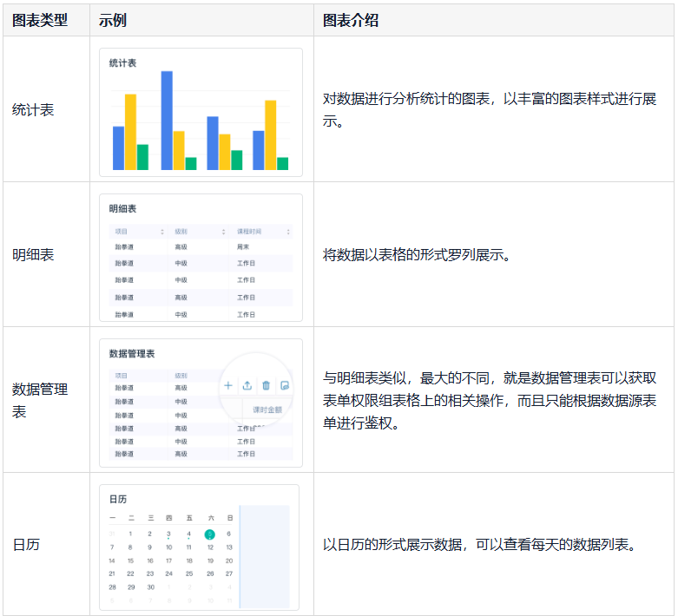Viewport: 678px width, 616px height.
Task: Click the light blue side panel in calendar
Action: (264, 555)
